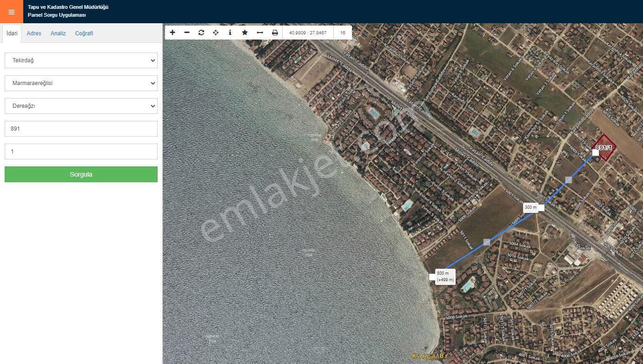Click the measurement endpoint handle at the shoreline
Screen dimensions: 643x364
432,277
